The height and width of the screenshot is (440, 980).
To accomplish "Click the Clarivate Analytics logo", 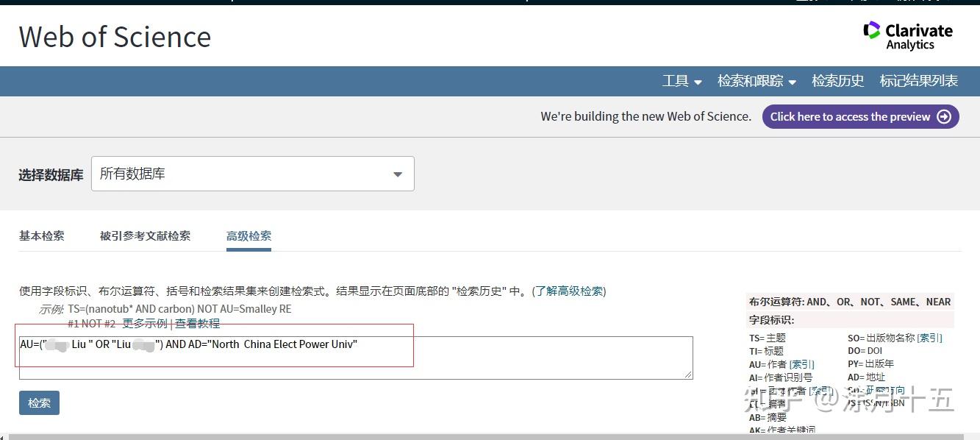I will [x=908, y=36].
